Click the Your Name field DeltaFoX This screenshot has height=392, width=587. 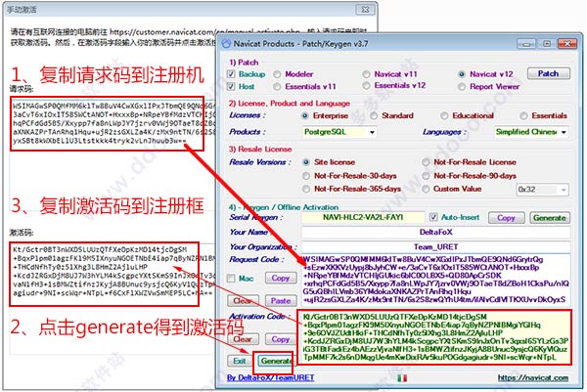(435, 233)
